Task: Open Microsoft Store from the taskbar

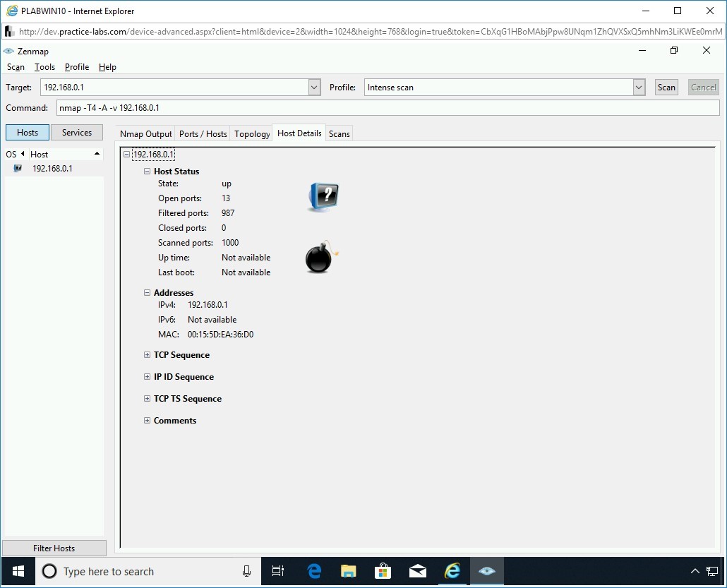Action: tap(383, 571)
